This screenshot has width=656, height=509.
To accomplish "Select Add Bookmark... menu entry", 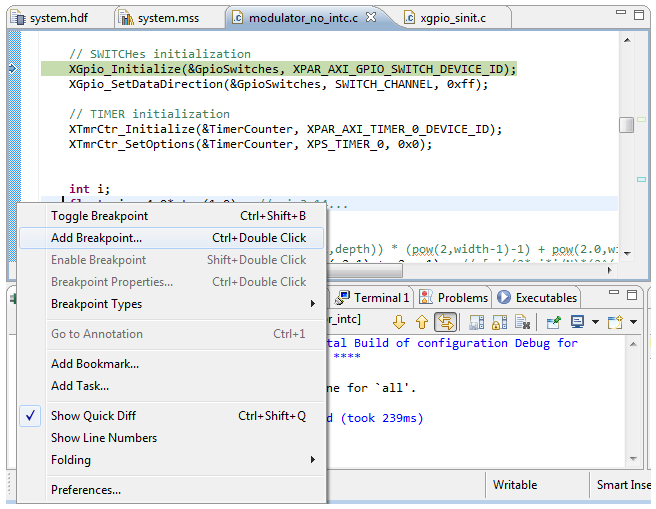I will coord(172,364).
